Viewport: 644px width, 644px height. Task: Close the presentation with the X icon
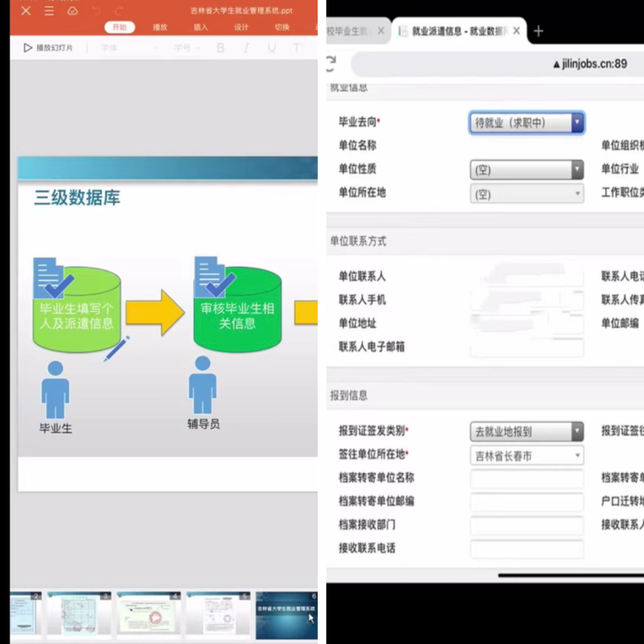pos(26,11)
